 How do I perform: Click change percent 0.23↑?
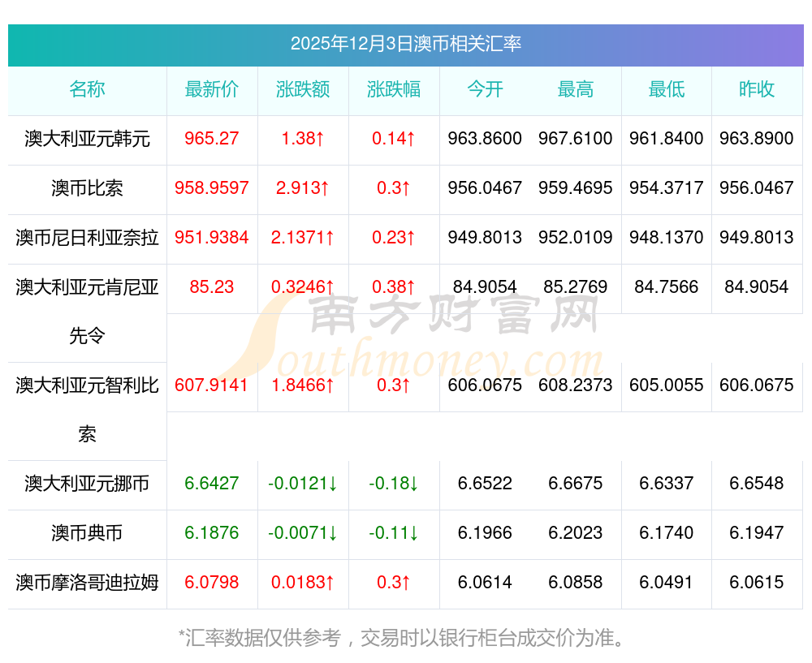394,238
